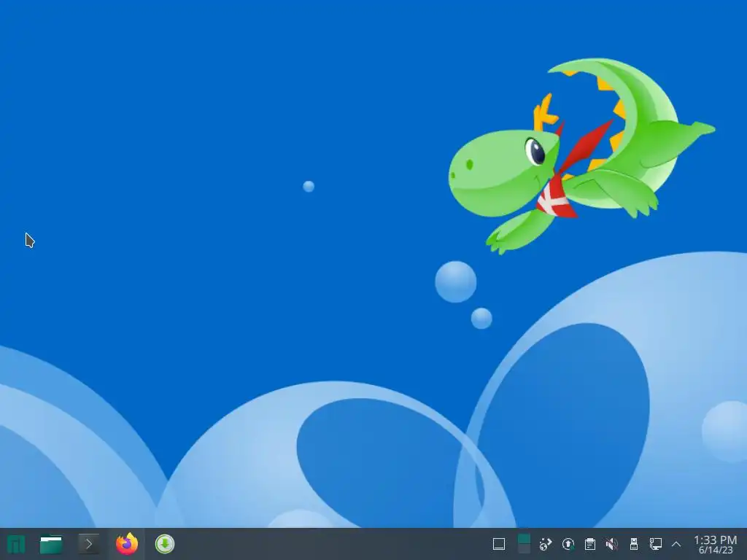The height and width of the screenshot is (560, 747).
Task: Open the Konsole terminal from taskbar
Action: point(88,544)
